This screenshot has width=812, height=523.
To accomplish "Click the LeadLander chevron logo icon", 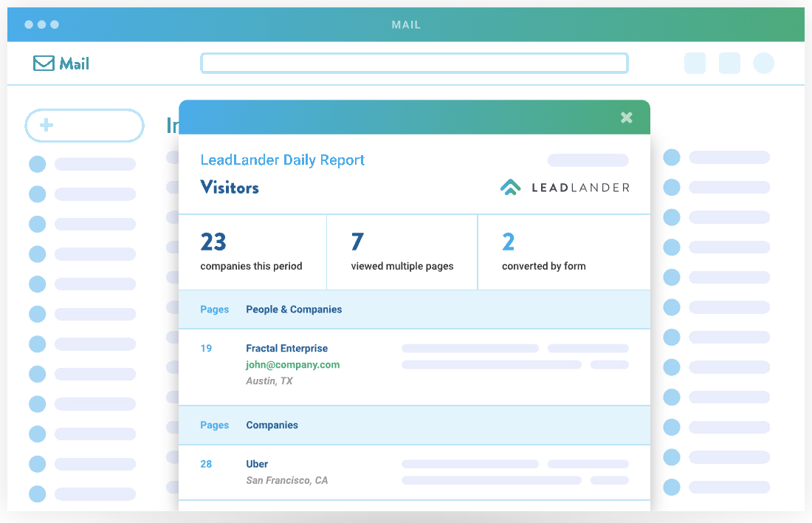I will (x=511, y=187).
